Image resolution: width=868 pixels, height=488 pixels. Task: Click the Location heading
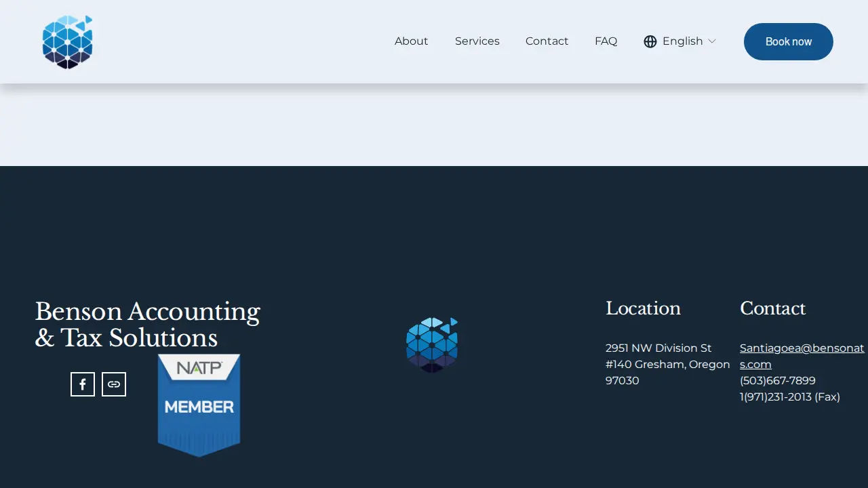coord(643,308)
